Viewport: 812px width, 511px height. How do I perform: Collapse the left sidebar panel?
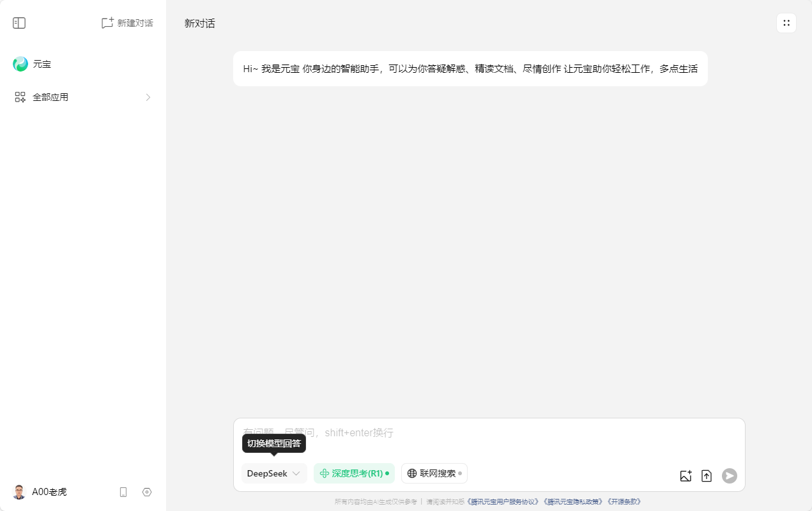pos(19,22)
